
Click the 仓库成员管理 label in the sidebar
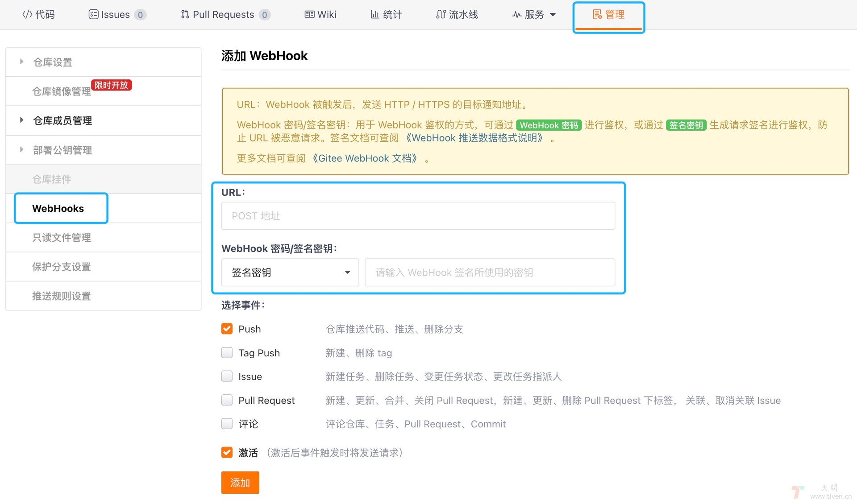pos(62,120)
